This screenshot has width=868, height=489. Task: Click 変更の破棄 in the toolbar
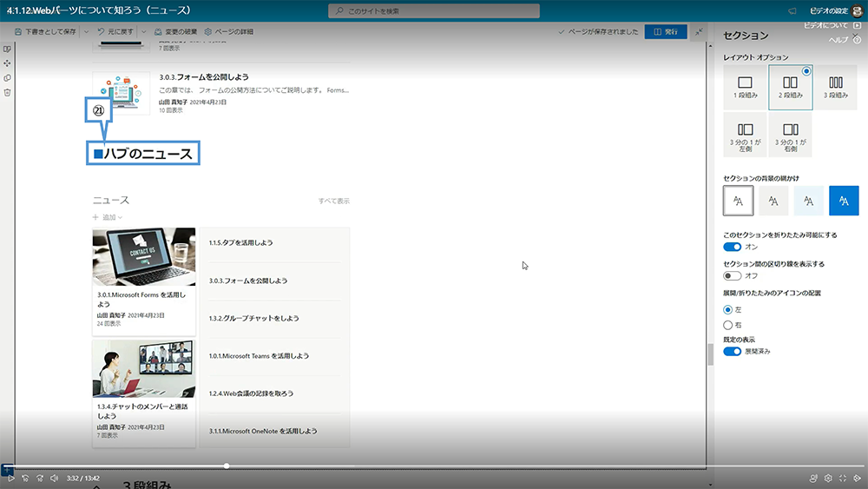click(175, 31)
